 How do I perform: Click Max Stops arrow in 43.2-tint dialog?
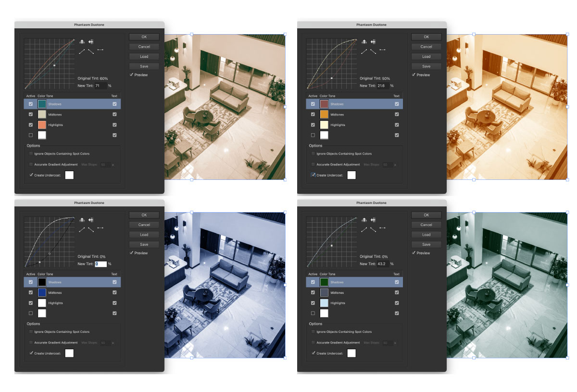395,342
